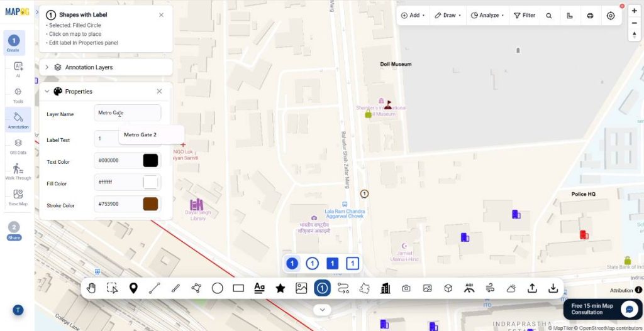The height and width of the screenshot is (331, 644).
Task: Open the Base Map section
Action: pyautogui.click(x=18, y=197)
